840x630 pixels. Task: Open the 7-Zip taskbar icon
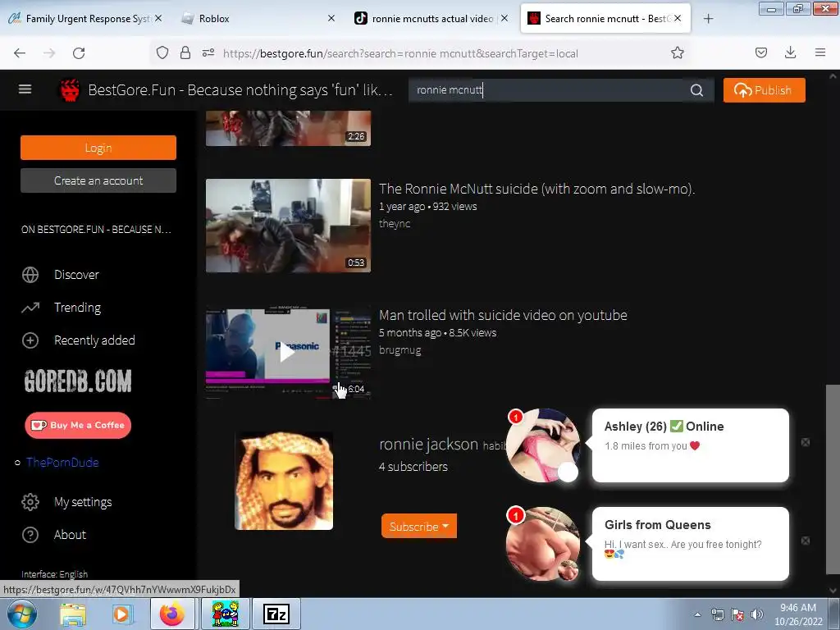pyautogui.click(x=276, y=614)
